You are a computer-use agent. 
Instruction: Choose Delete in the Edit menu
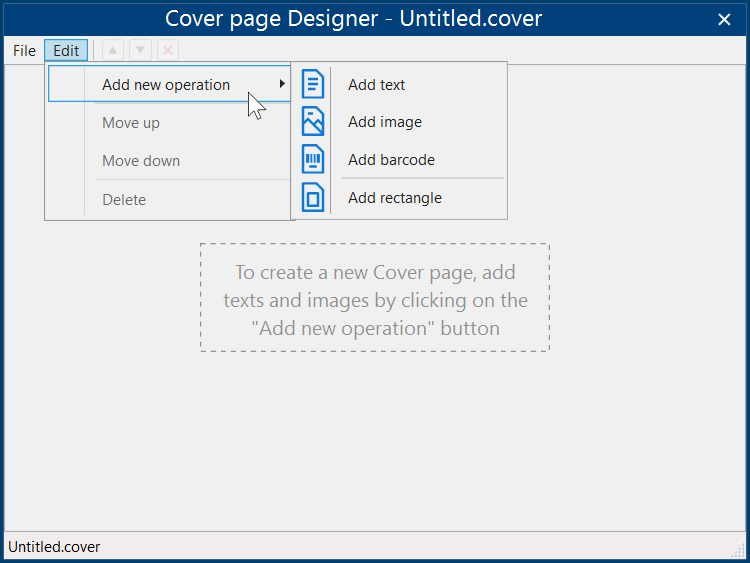124,200
